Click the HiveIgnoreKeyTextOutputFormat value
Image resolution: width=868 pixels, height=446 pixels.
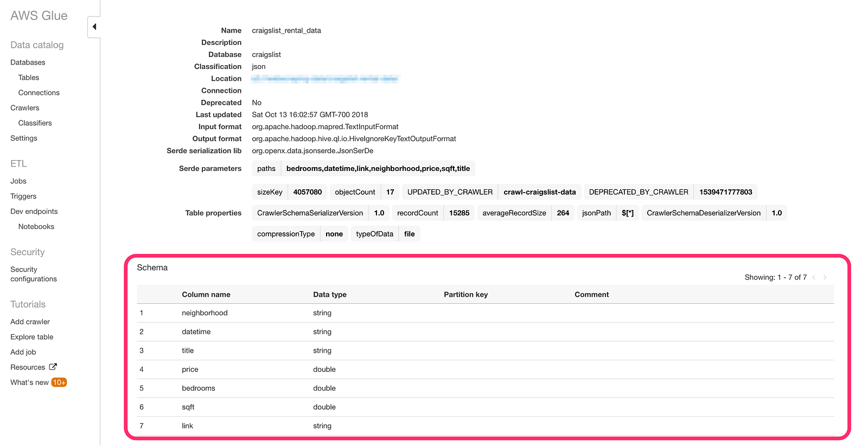354,138
